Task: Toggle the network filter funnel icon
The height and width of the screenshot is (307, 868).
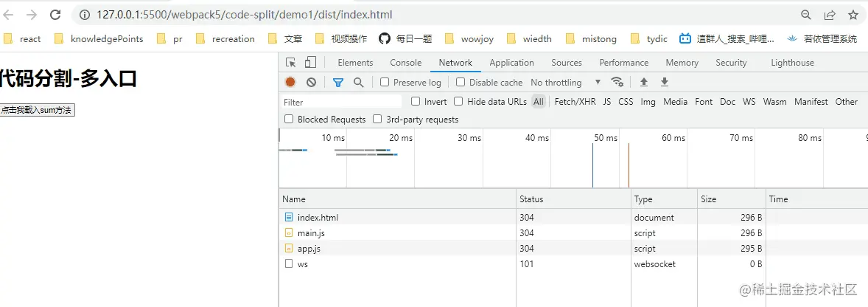Action: (338, 83)
